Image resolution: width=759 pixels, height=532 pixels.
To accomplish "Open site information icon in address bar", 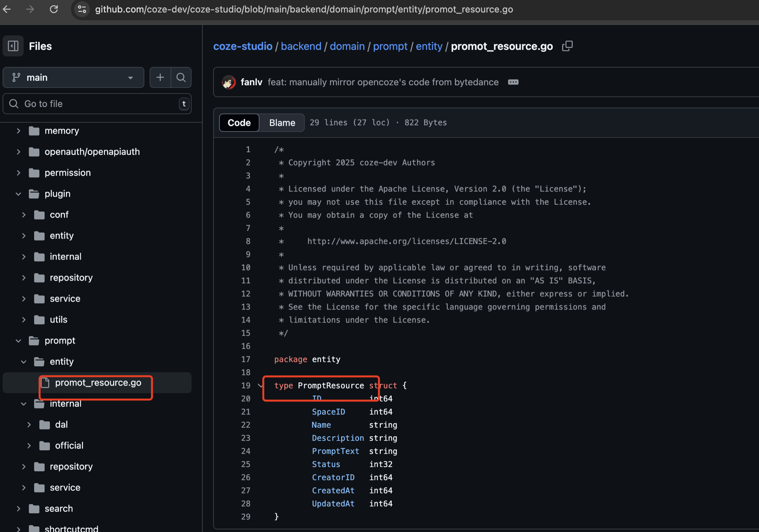I will pyautogui.click(x=82, y=9).
